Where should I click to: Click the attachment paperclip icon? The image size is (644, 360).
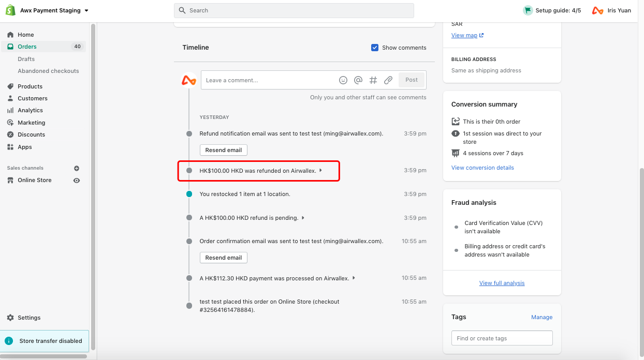coord(388,80)
